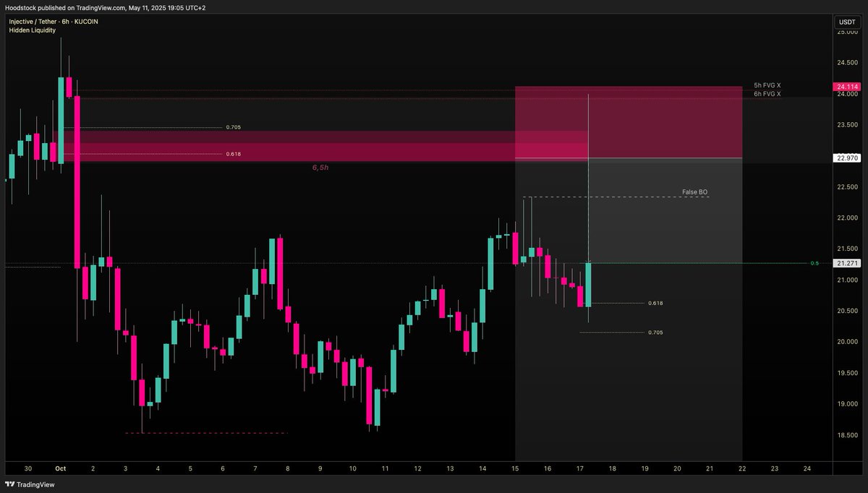Click the 6h FVG X annotation

click(767, 94)
